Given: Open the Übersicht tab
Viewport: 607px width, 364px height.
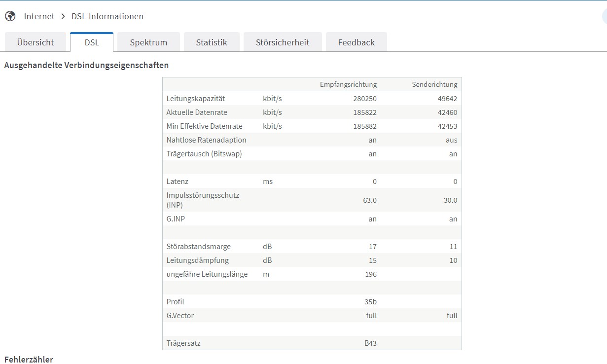Looking at the screenshot, I should click(36, 42).
